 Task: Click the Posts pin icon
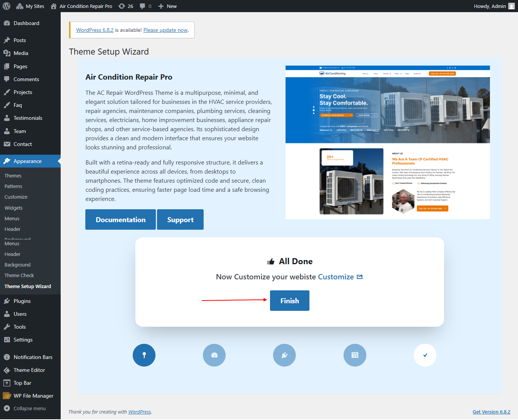tap(7, 40)
